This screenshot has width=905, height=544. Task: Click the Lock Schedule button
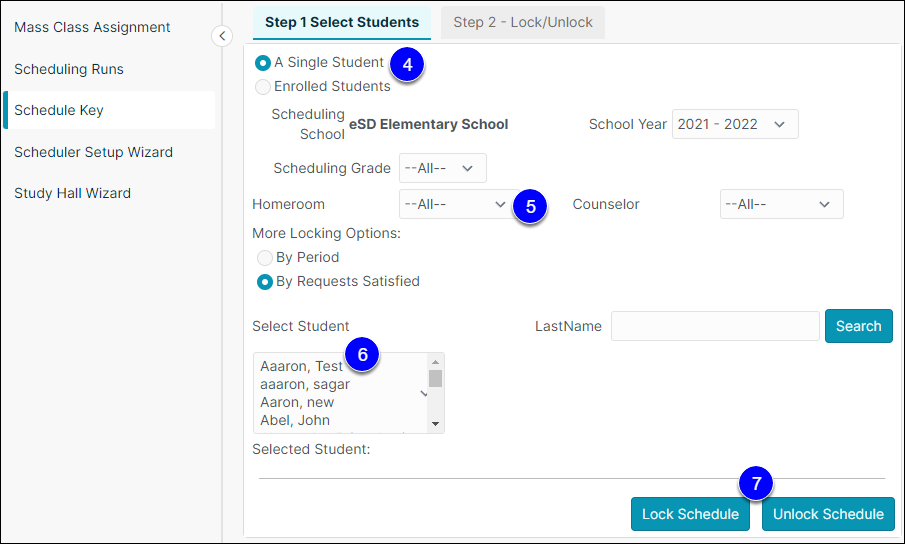(690, 514)
